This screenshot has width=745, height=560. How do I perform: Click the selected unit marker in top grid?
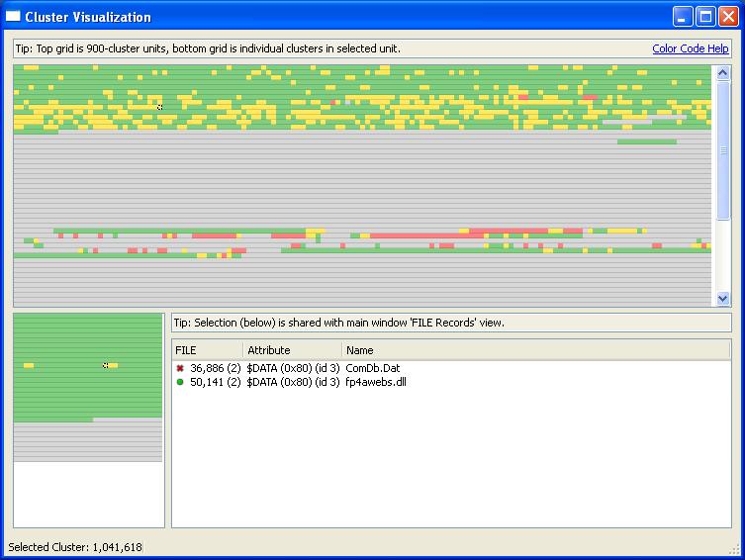[159, 107]
